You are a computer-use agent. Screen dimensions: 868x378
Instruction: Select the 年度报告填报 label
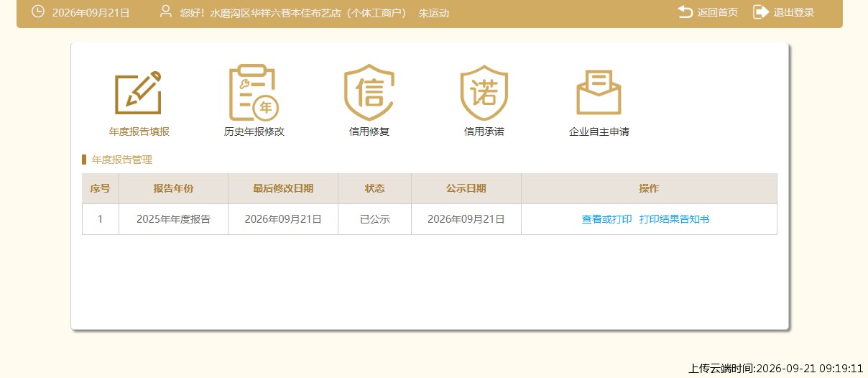(x=139, y=132)
